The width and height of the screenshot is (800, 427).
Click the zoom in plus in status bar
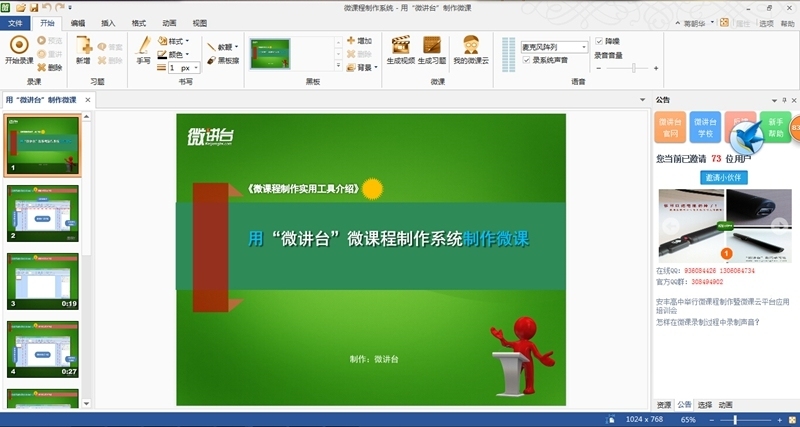coord(780,420)
